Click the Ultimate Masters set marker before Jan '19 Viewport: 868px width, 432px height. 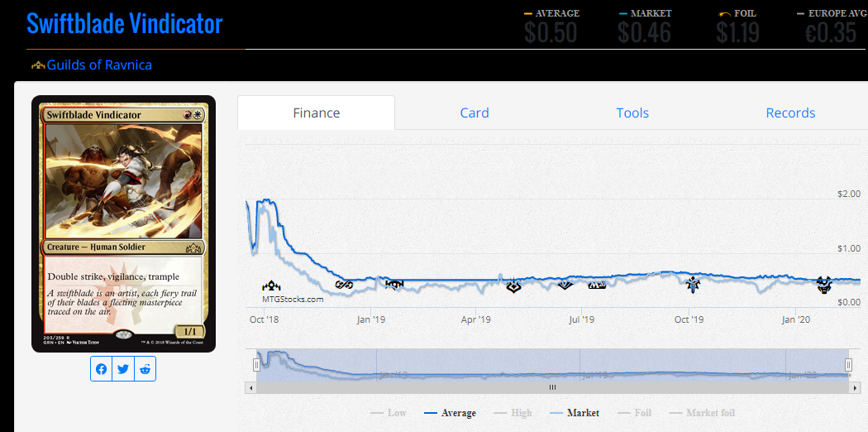click(344, 285)
